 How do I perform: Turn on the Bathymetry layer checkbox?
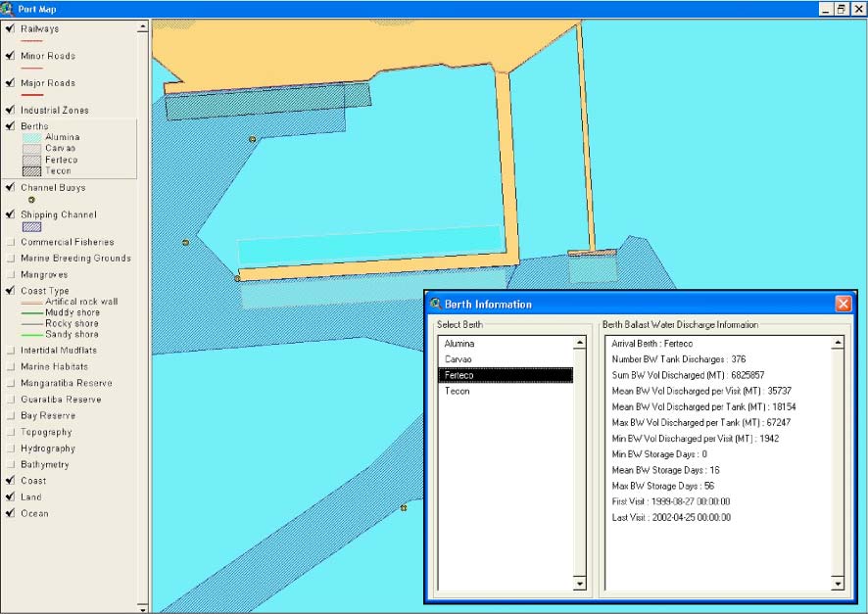pos(10,465)
